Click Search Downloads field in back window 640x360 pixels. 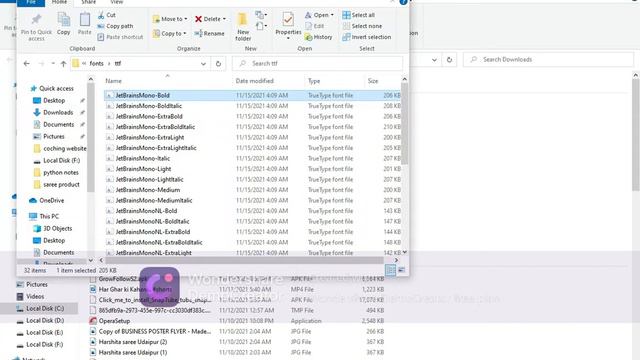tap(548, 60)
